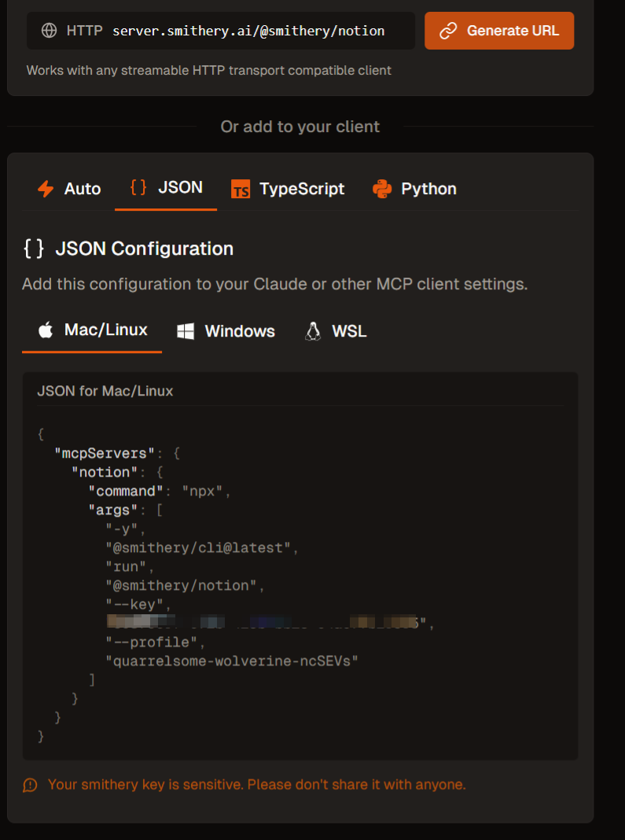Click the "command" key in code

pyautogui.click(x=126, y=491)
